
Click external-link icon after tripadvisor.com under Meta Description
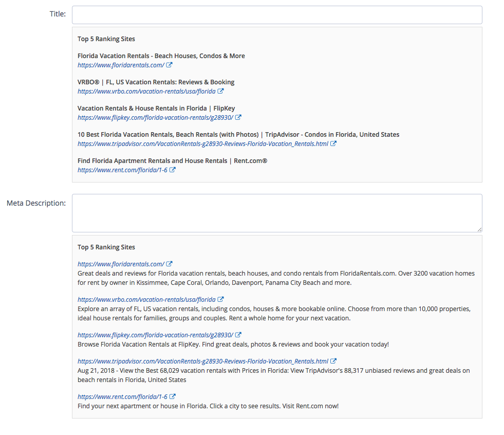click(x=333, y=361)
